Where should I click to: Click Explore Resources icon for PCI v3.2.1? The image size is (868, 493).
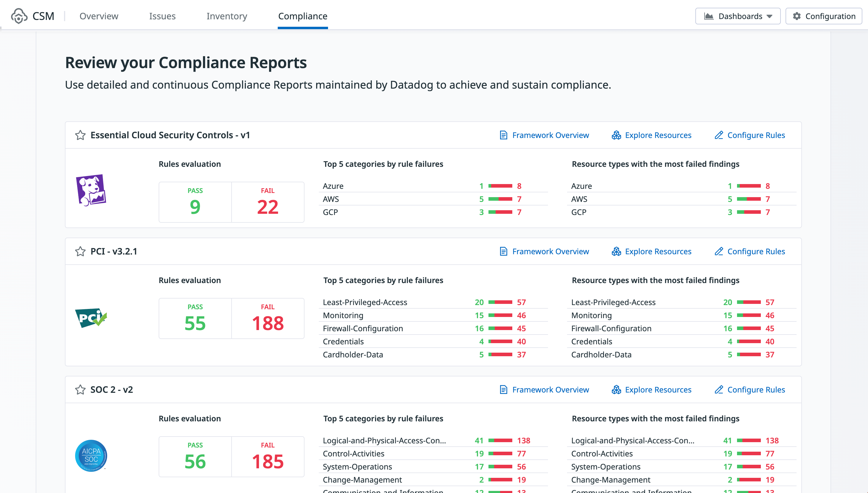616,251
